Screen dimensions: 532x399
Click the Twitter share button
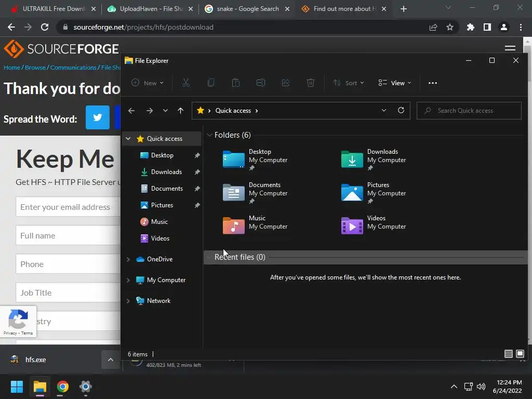(x=97, y=117)
